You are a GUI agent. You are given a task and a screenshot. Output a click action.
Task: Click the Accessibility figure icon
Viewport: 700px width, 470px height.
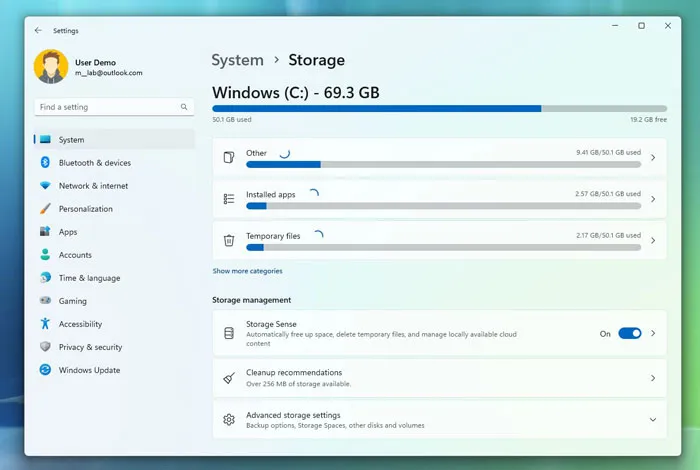45,324
